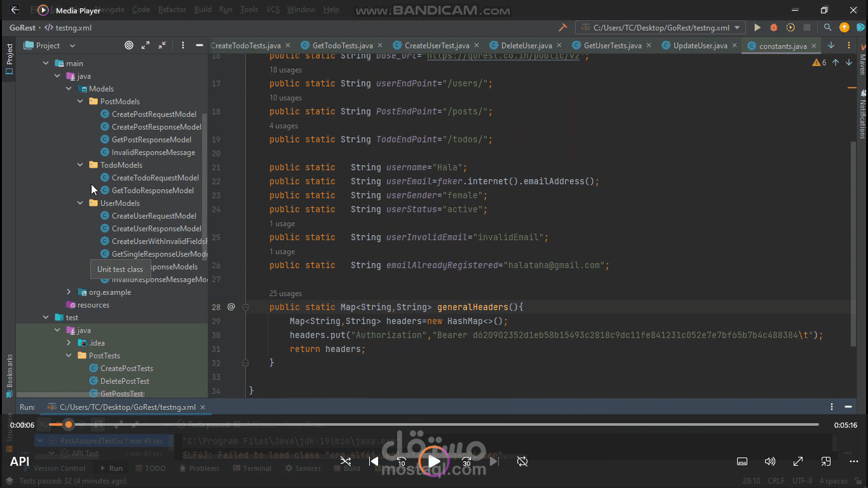Expand all icon in Project panel header

coord(146,45)
